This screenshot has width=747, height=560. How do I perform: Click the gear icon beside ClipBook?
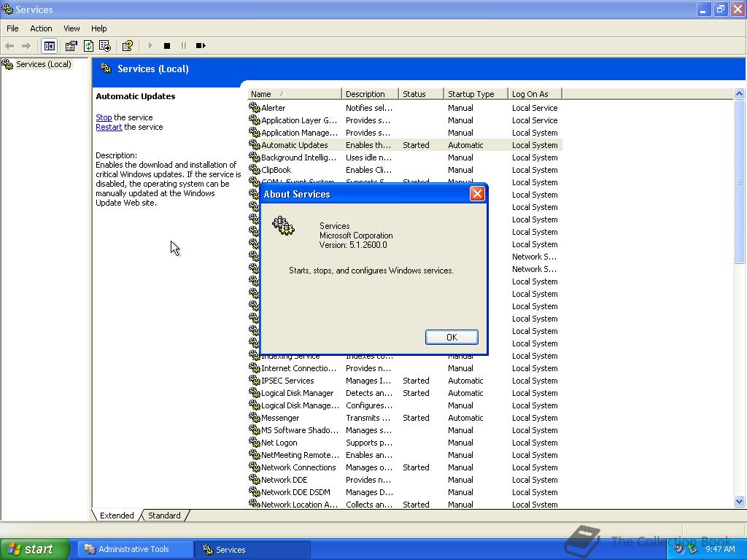pyautogui.click(x=255, y=169)
